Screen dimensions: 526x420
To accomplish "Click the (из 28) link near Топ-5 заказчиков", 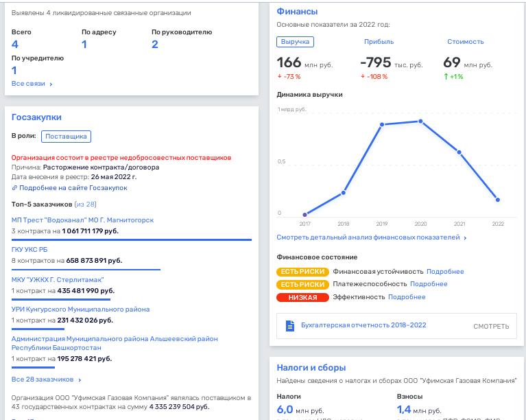I will coord(86,204).
